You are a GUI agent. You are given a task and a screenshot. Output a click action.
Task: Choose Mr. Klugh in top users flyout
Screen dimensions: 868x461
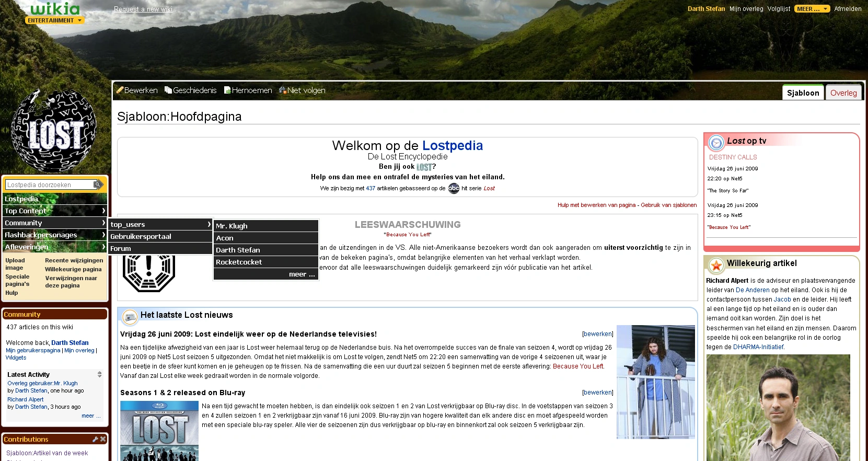pos(266,226)
